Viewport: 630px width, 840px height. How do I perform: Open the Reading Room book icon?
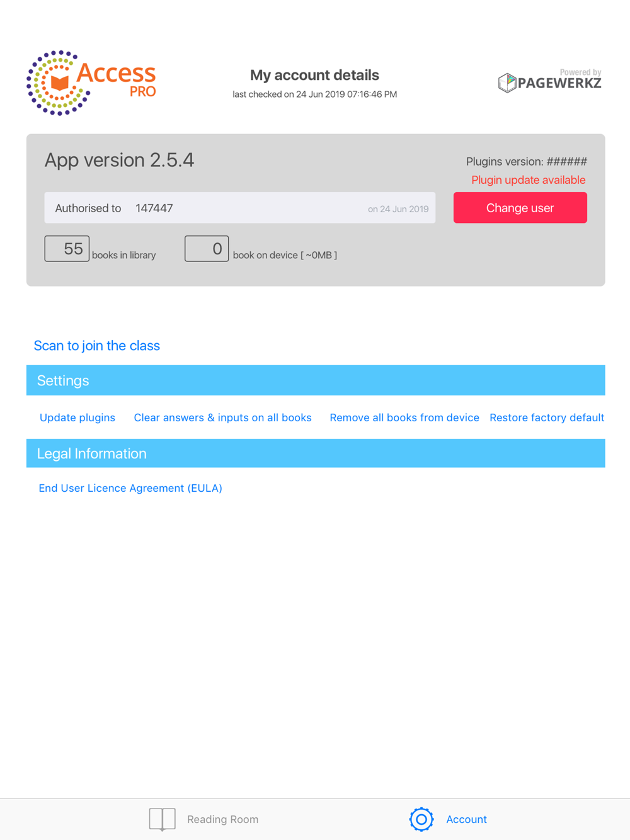click(162, 819)
